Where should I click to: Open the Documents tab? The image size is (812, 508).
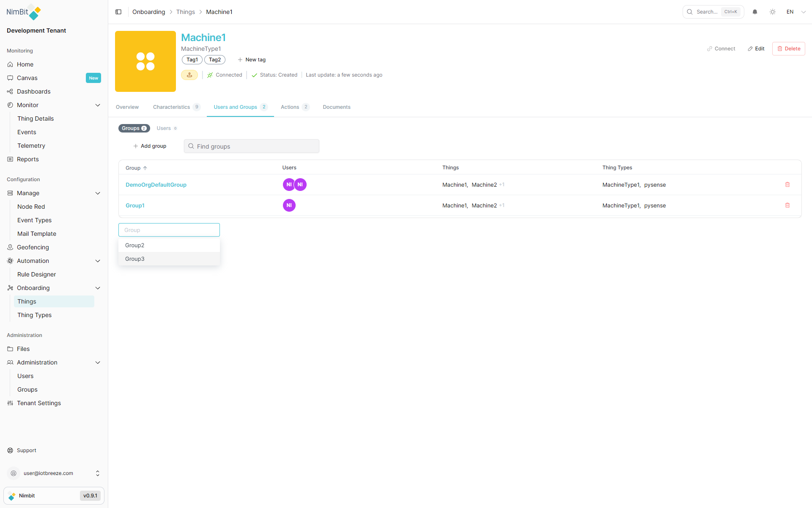pos(336,107)
